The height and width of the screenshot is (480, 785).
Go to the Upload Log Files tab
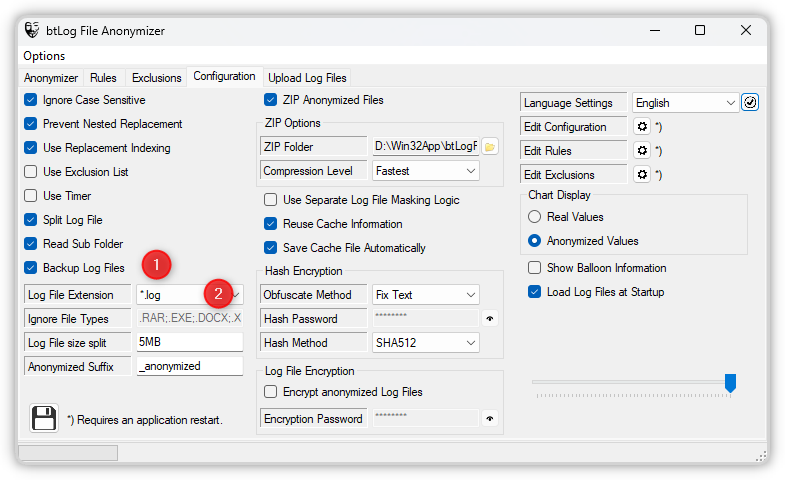pos(307,78)
